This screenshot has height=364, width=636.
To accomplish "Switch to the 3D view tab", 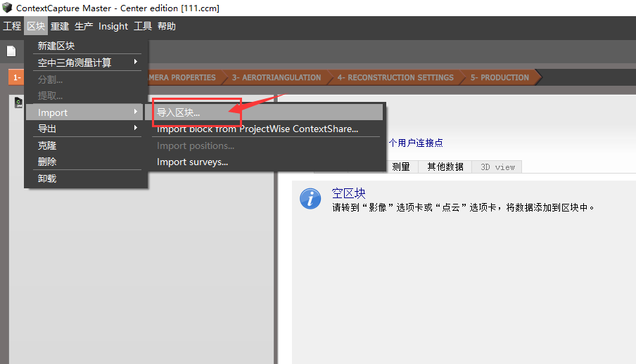I will 497,167.
